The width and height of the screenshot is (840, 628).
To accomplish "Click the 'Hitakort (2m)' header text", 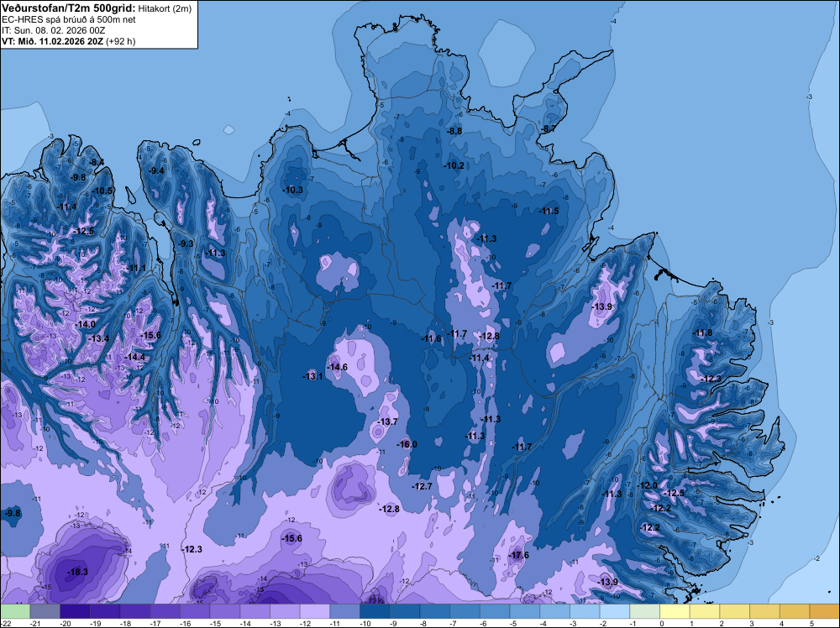I will point(165,8).
